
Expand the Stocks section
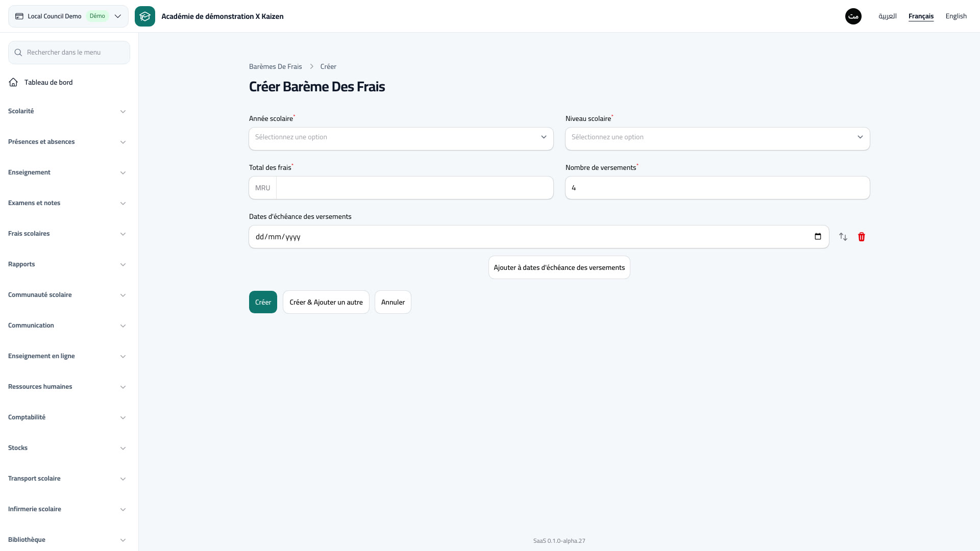[67, 448]
